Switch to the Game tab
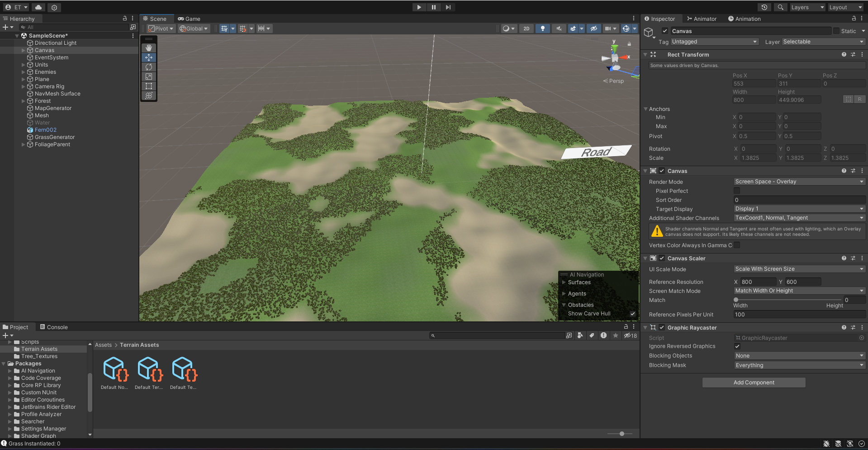This screenshot has width=868, height=450. pos(189,19)
